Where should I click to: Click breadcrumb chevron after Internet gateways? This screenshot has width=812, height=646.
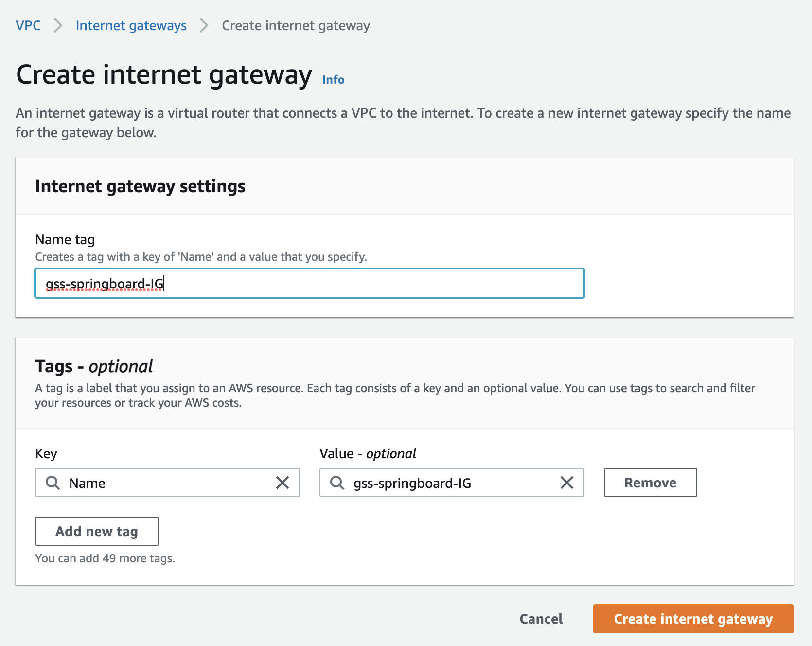(x=204, y=25)
